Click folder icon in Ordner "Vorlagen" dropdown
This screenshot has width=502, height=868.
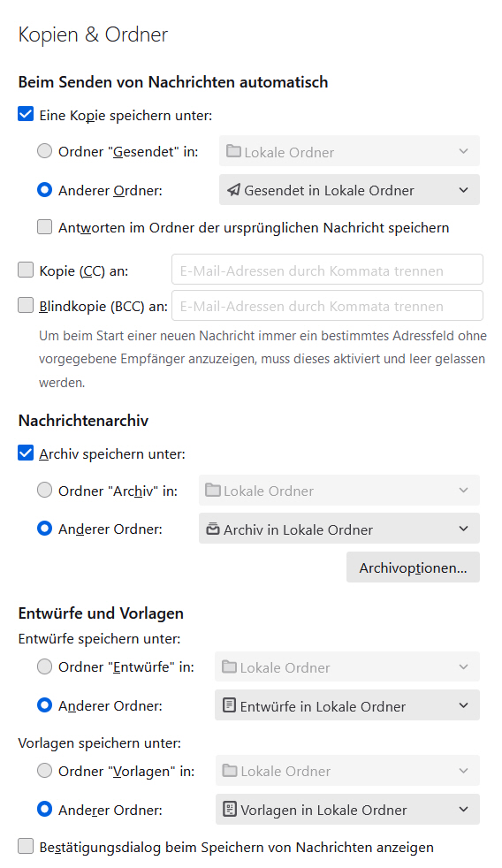(x=230, y=771)
